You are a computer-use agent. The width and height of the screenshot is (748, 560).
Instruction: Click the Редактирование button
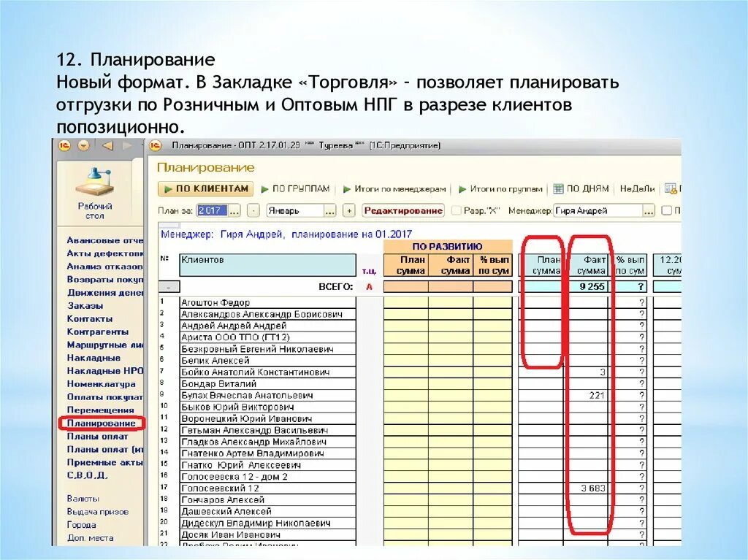coord(403,211)
